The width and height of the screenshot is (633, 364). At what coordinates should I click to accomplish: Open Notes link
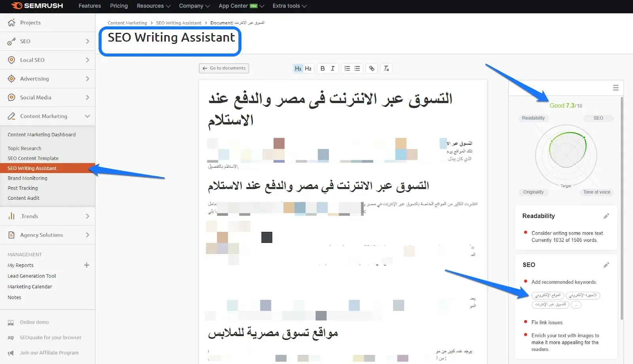[x=14, y=297]
